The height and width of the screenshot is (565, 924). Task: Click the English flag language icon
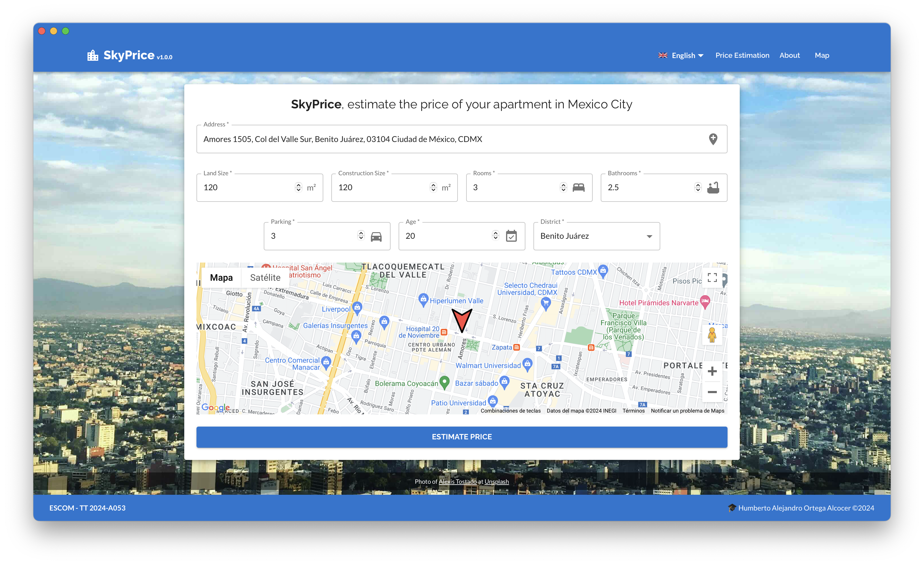(663, 55)
